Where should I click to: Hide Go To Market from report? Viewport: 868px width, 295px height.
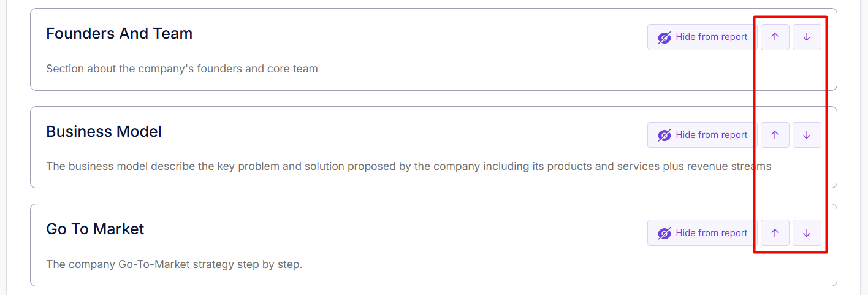(x=711, y=233)
